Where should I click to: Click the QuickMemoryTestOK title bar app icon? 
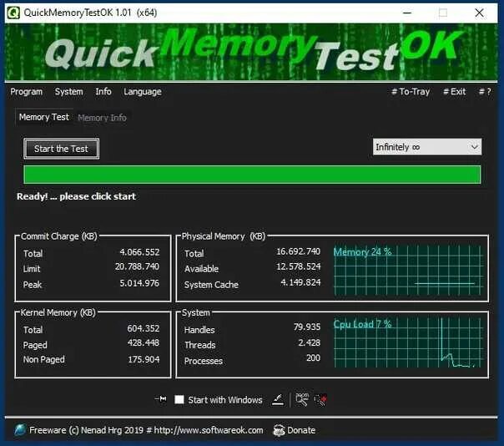tap(13, 13)
